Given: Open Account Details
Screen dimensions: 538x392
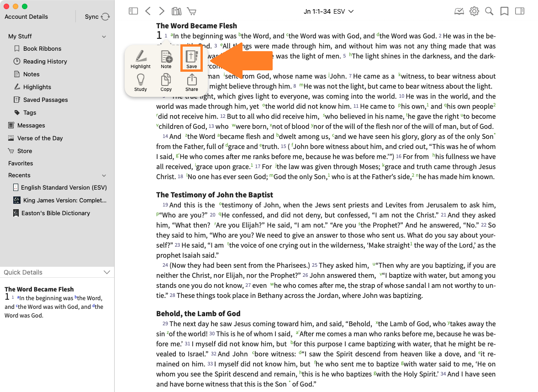Looking at the screenshot, I should click(x=26, y=17).
